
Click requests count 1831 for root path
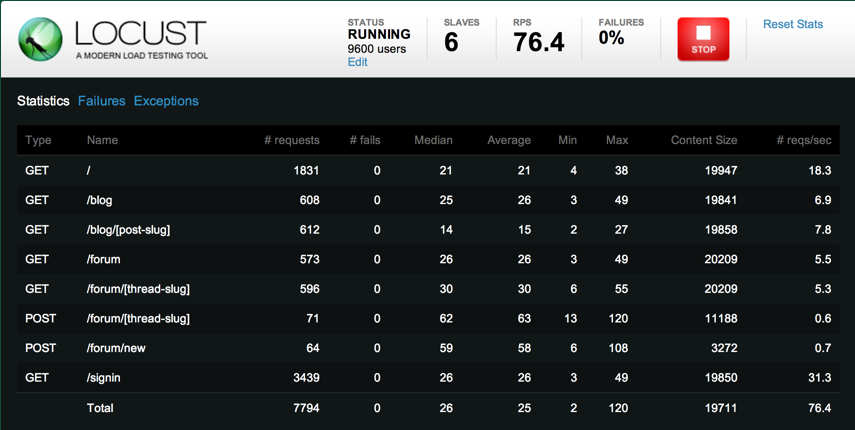(x=306, y=171)
